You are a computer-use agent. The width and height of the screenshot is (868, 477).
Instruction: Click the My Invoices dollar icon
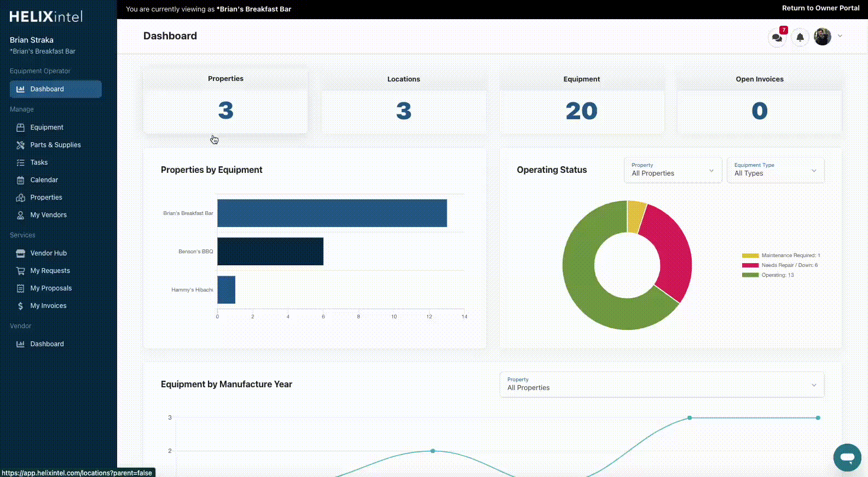20,306
